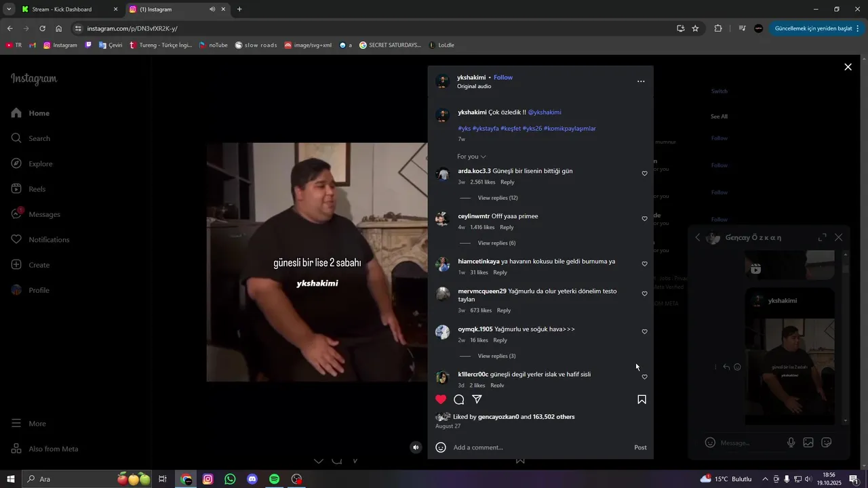
Task: Open a new browser tab
Action: click(239, 9)
